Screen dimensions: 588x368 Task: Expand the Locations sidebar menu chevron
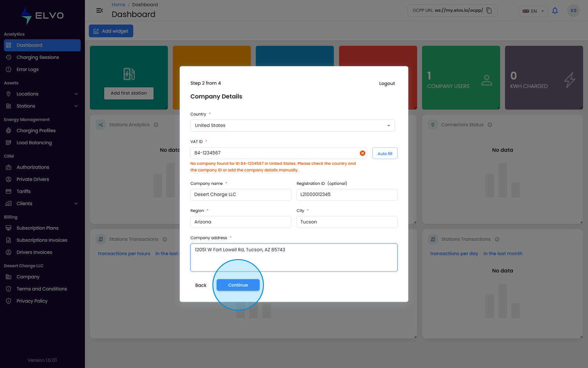click(x=76, y=94)
